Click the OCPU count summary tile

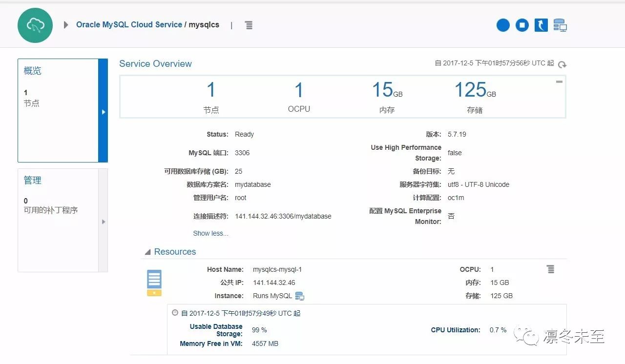pos(299,97)
